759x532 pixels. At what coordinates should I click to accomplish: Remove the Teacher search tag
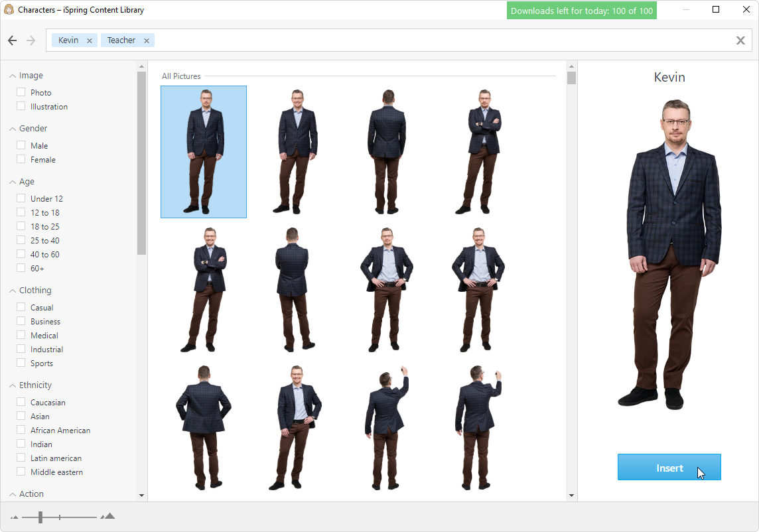tap(147, 40)
